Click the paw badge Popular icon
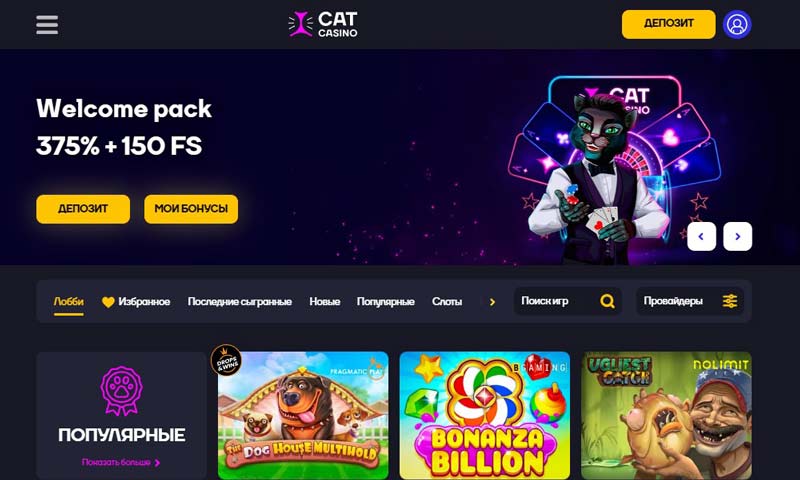 (121, 391)
